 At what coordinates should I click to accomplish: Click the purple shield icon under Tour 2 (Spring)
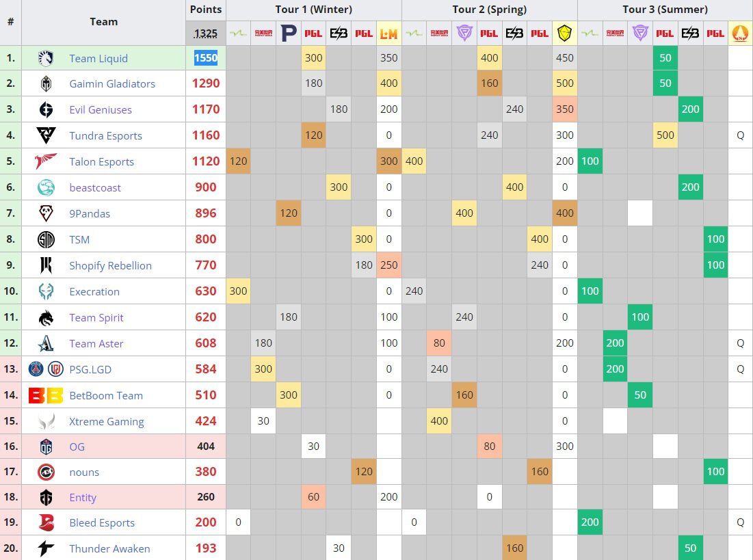pos(464,33)
